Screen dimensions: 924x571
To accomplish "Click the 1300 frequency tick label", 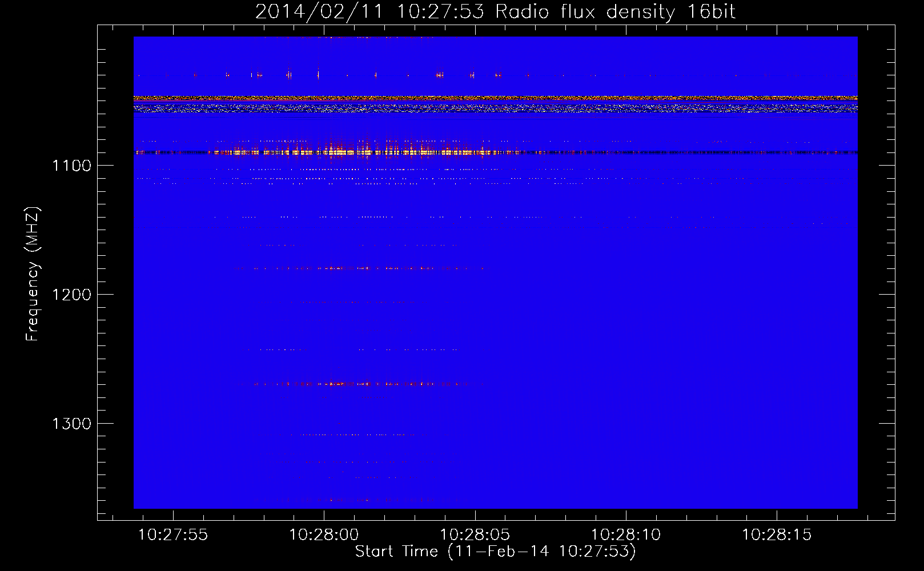I will point(72,424).
